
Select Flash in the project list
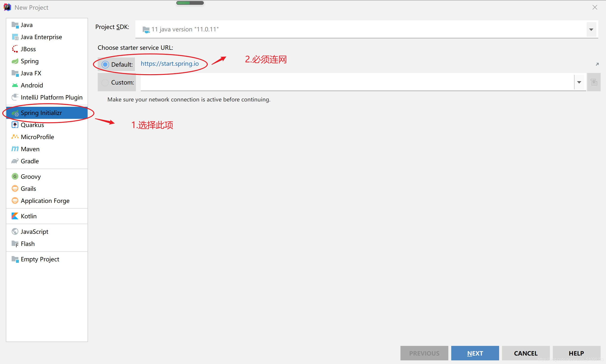point(47,244)
